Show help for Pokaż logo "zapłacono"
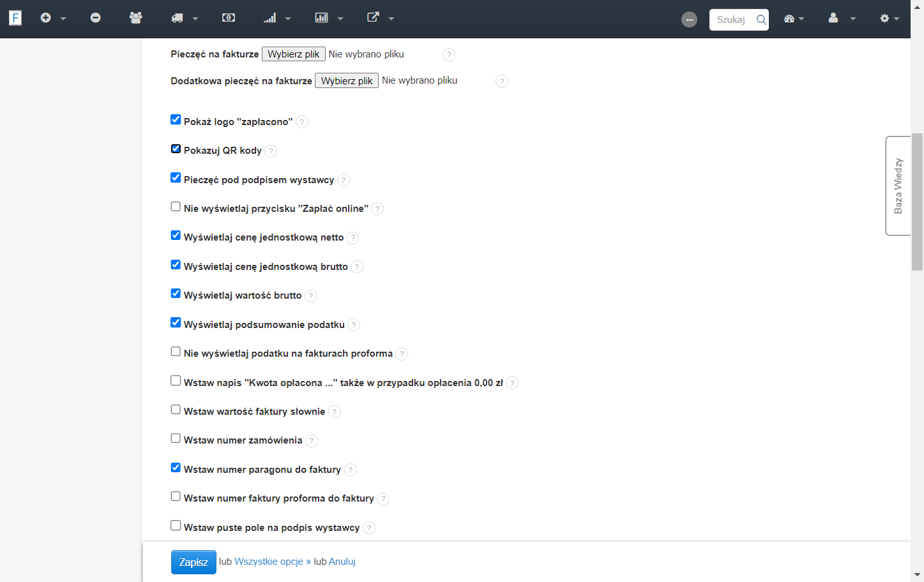This screenshot has height=582, width=924. point(302,122)
